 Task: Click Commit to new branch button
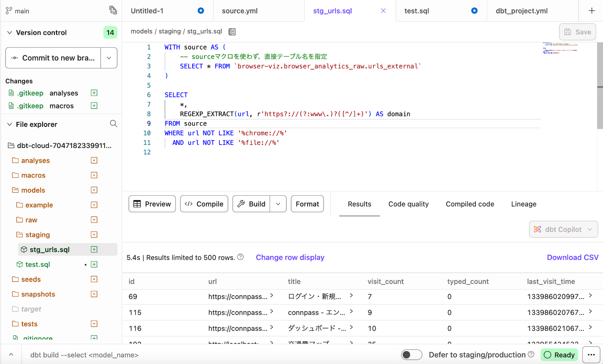53,58
